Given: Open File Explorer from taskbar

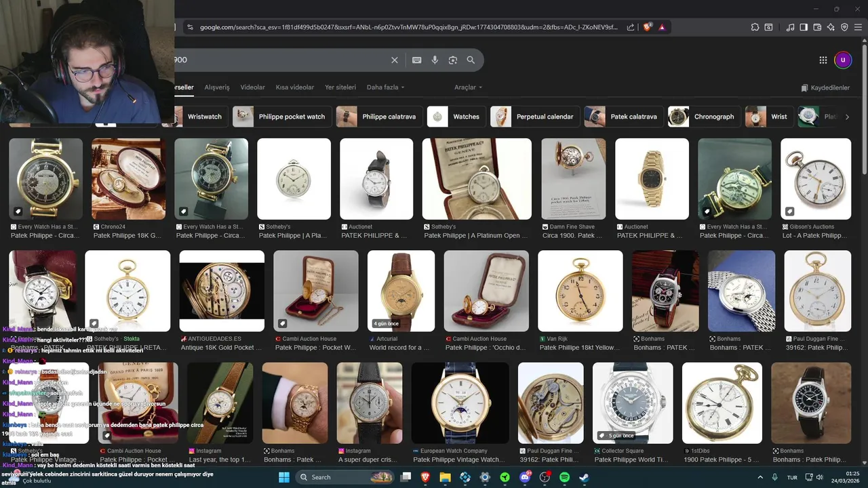Looking at the screenshot, I should 445,477.
